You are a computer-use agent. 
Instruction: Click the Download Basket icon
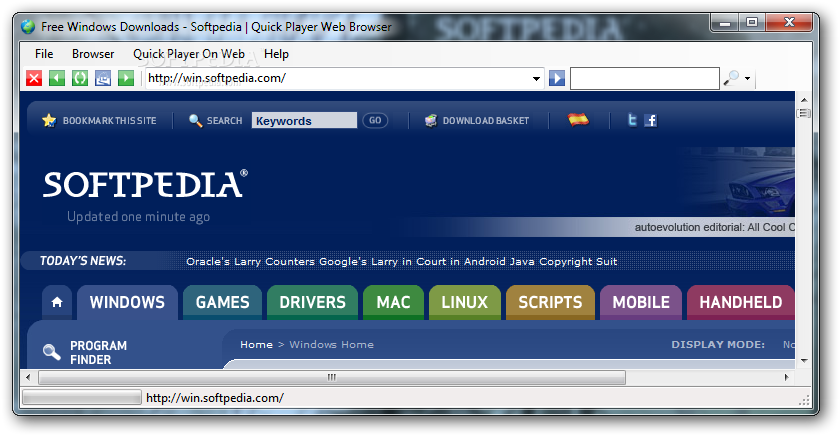(x=431, y=121)
